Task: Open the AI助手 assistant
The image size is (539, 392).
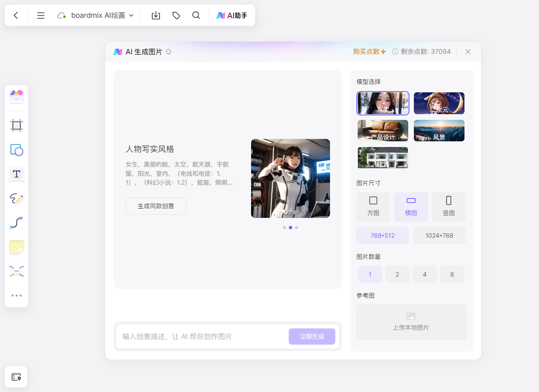Action: 232,15
